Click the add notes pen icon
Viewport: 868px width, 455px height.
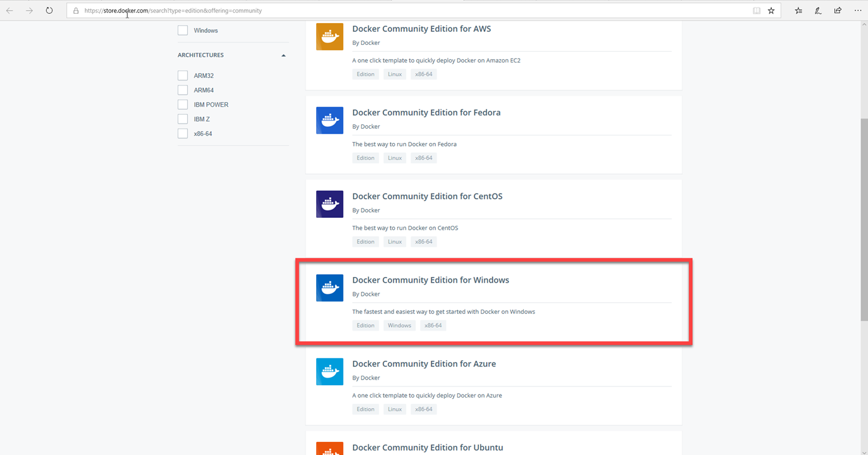[x=818, y=11]
